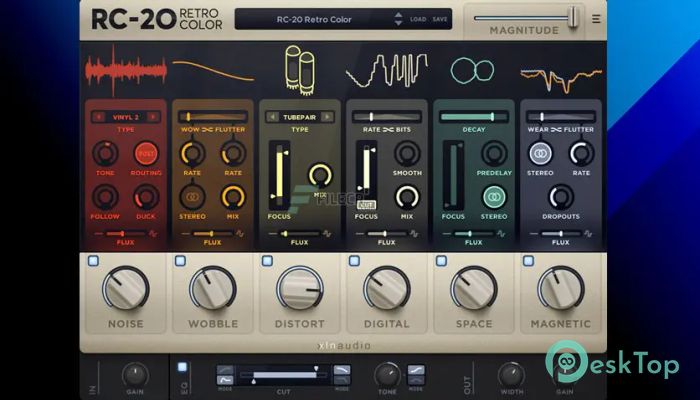Viewport: 700px width, 400px height.
Task: Click the input Gain knob
Action: [135, 374]
